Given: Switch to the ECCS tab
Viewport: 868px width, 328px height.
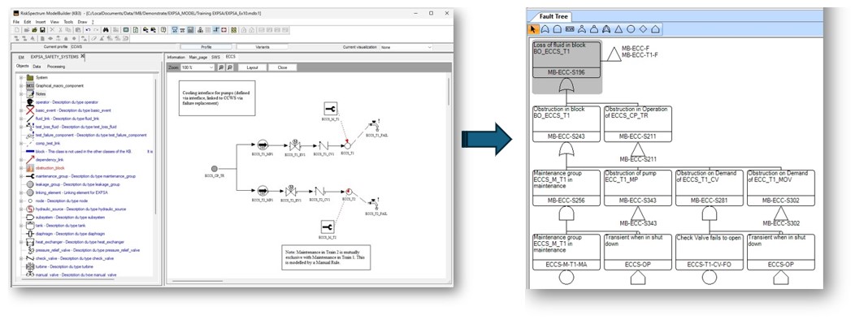Looking at the screenshot, I should coord(230,58).
